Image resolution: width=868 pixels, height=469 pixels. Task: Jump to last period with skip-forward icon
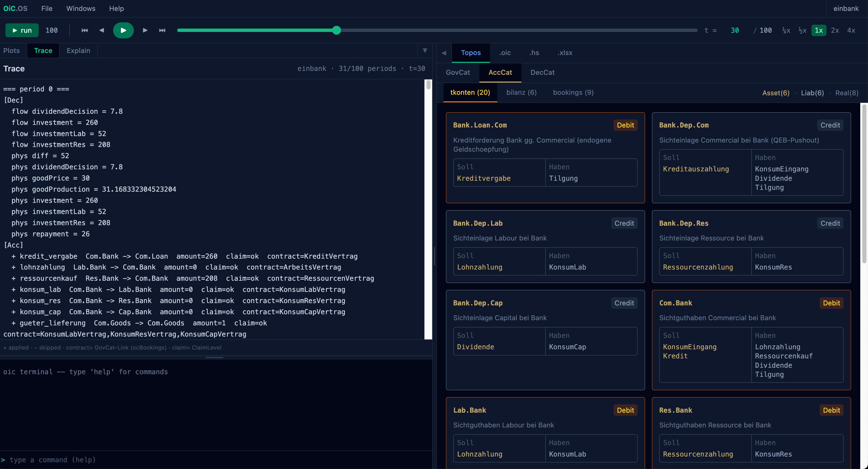pos(162,30)
